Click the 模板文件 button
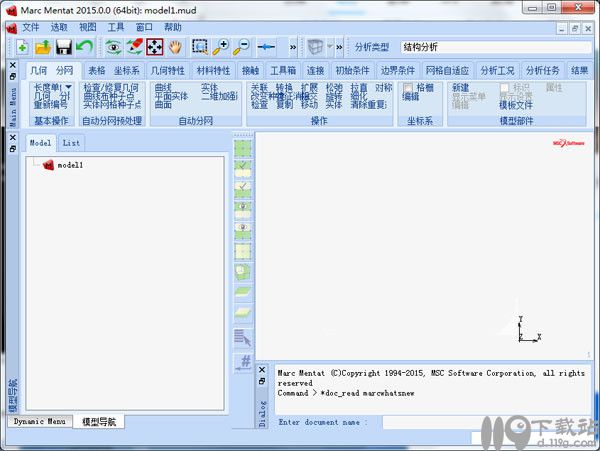Viewport: 600px width, 451px height. [516, 105]
